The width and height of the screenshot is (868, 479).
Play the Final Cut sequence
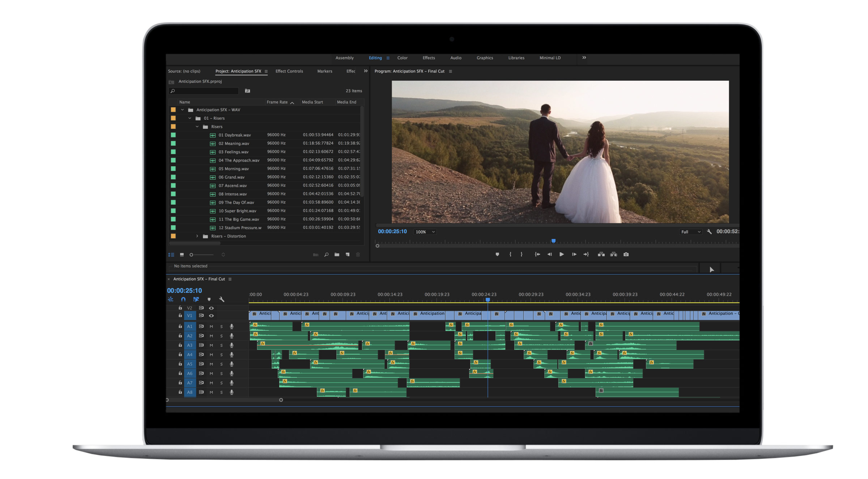(562, 255)
